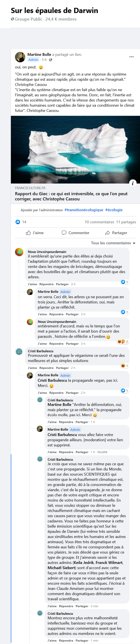Open the France Culture Giec article title
This screenshot has height=644, width=140.
(71, 196)
